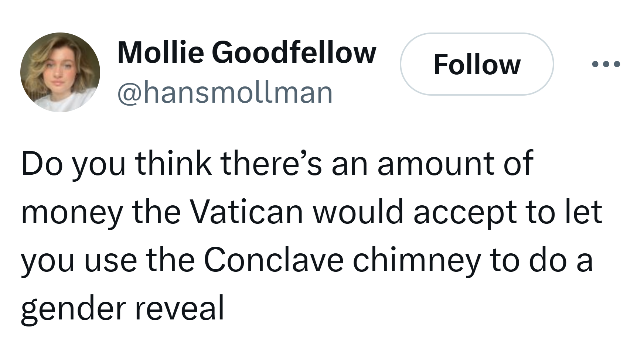Click the word "there's" in the tweet
The width and height of the screenshot is (644, 349).
(272, 163)
